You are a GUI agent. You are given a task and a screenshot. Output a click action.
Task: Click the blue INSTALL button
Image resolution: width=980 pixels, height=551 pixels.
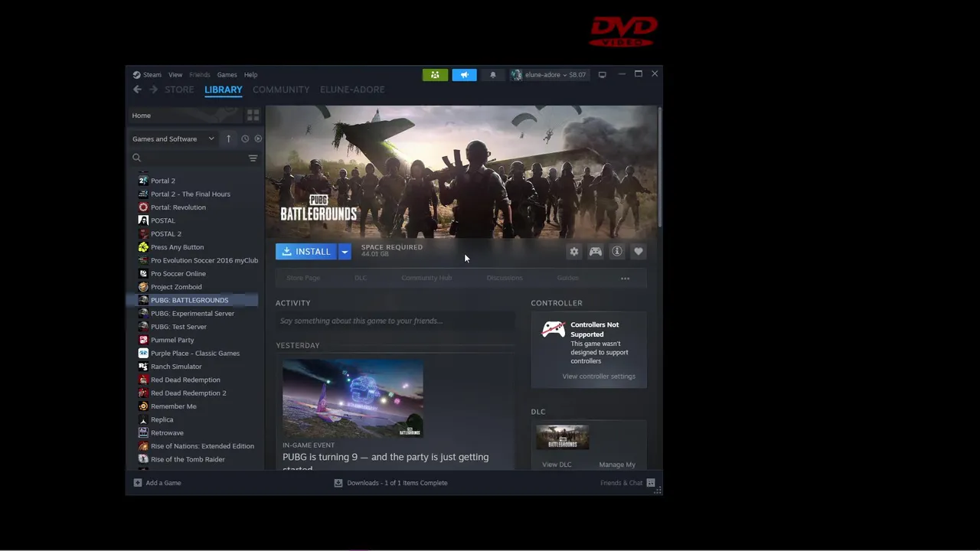(x=306, y=251)
